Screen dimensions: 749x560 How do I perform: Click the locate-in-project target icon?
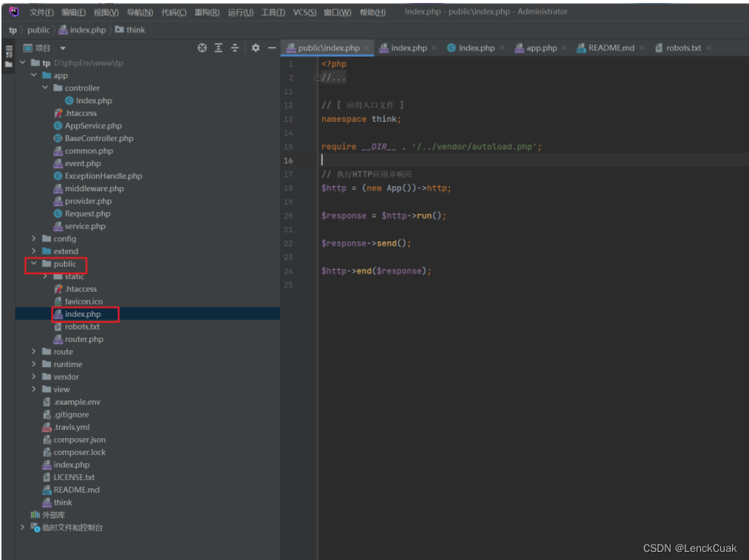point(202,48)
